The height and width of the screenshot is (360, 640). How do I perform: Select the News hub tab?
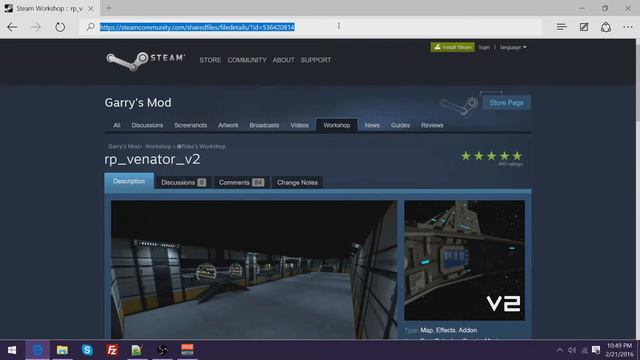click(x=372, y=125)
